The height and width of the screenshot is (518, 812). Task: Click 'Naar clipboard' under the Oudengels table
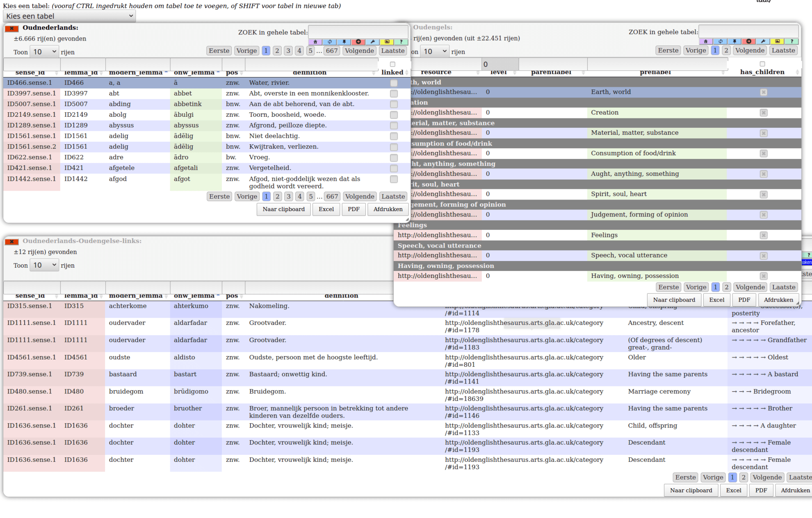[674, 300]
